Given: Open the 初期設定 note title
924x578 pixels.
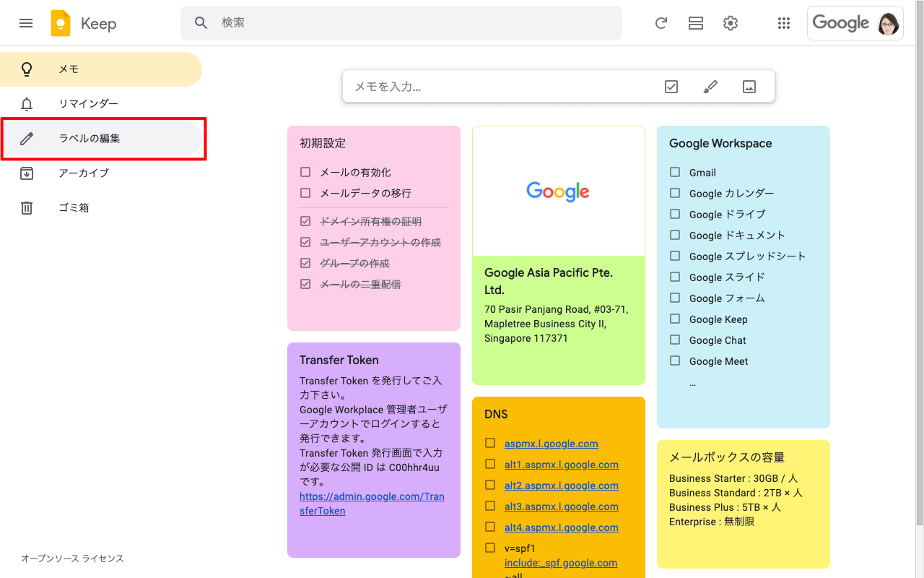Looking at the screenshot, I should [x=323, y=143].
